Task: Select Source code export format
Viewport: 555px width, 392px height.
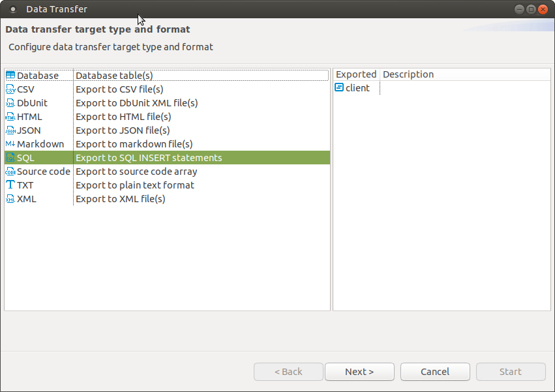Action: [44, 172]
